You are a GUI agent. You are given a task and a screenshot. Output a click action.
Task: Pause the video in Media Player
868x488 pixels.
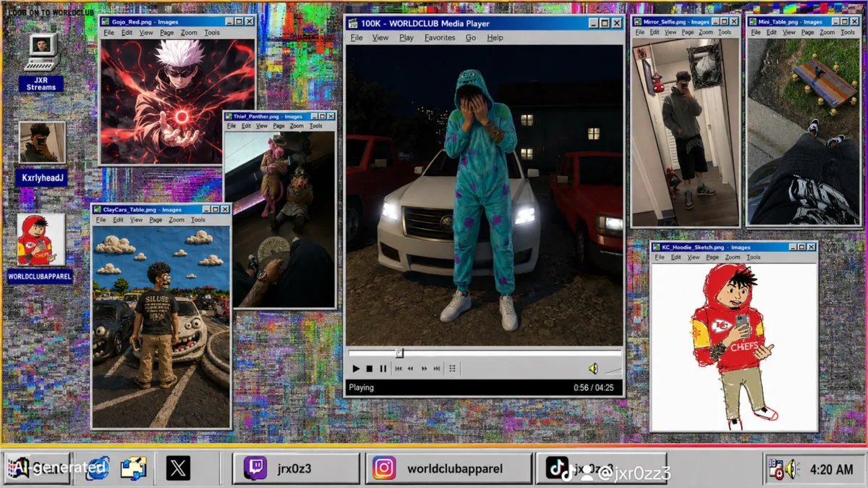pos(383,369)
